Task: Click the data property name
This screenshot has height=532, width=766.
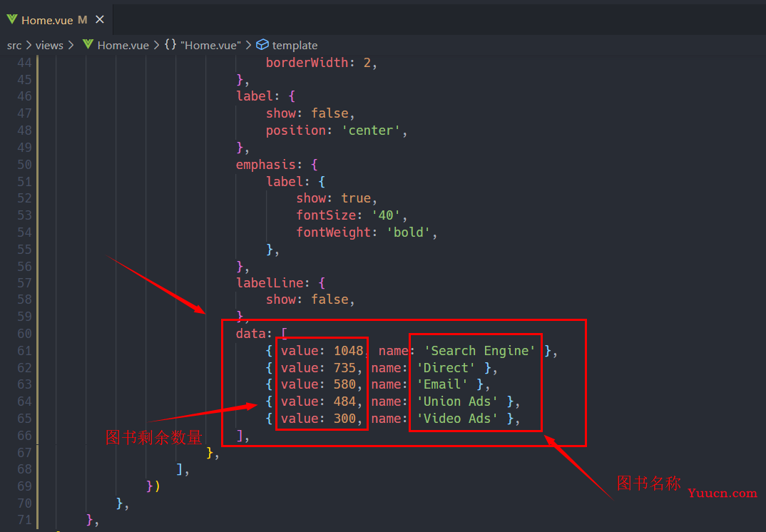Action: click(x=251, y=334)
